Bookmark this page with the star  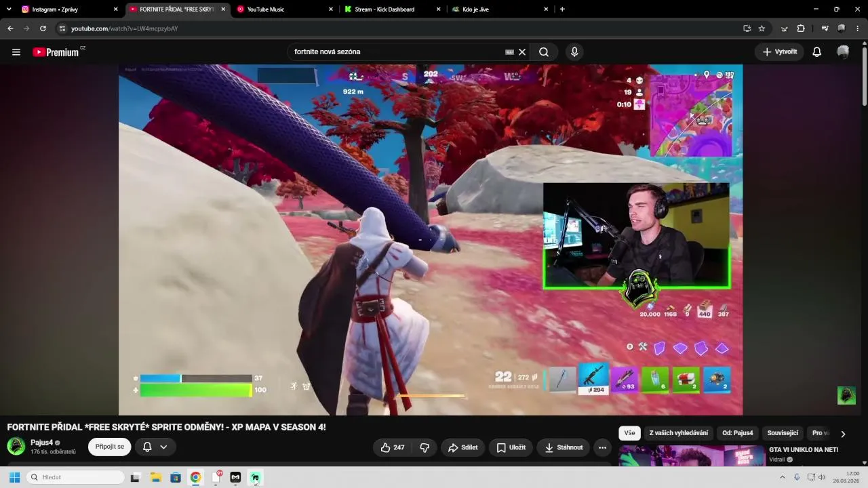pyautogui.click(x=762, y=28)
